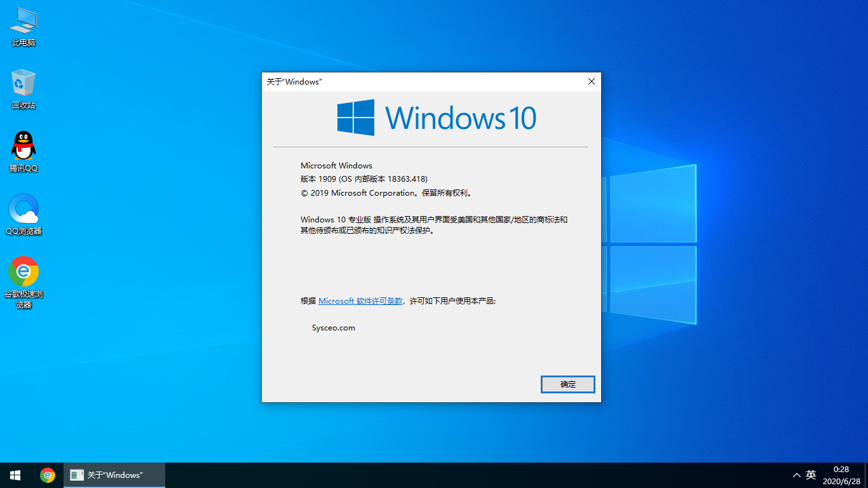Image resolution: width=868 pixels, height=488 pixels.
Task: Launch 腾讯QQ from the desktop
Action: pyautogui.click(x=24, y=152)
